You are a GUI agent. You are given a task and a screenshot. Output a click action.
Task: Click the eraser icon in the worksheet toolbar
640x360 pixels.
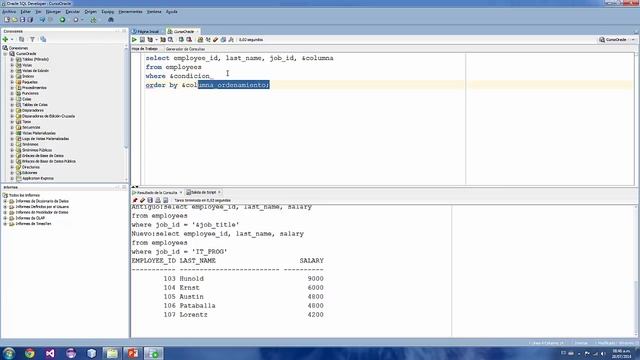[216, 40]
